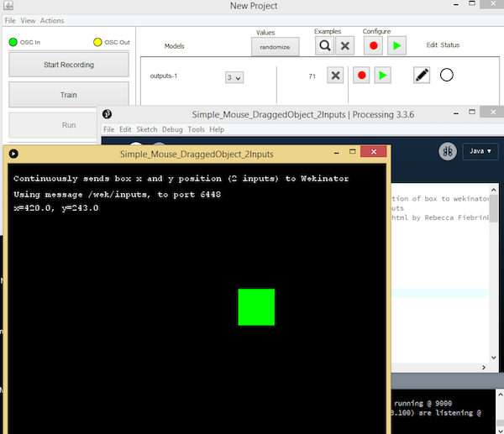Open the Tools menu in Processing

[x=196, y=129]
